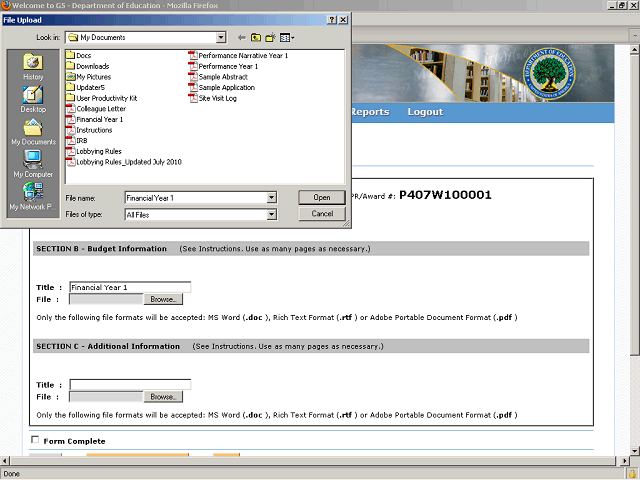Screen dimensions: 640x480
Task: Select the Downloads folder
Action: pos(88,66)
